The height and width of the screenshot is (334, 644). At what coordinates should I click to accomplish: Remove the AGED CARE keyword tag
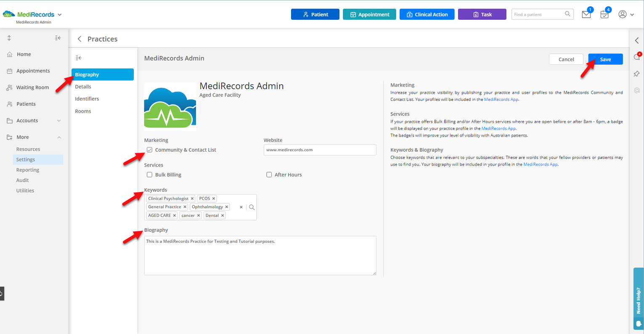pos(175,216)
